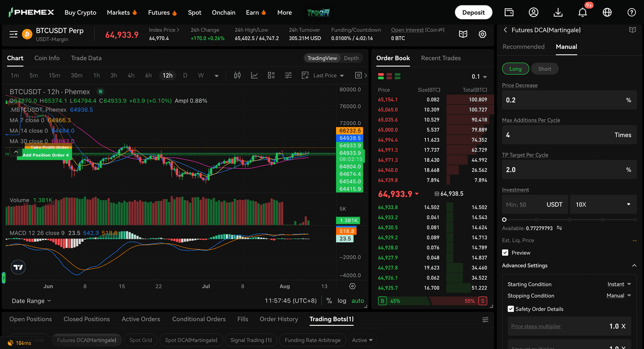644x349 pixels.
Task: Select the candlestick chart type icon
Action: (237, 76)
